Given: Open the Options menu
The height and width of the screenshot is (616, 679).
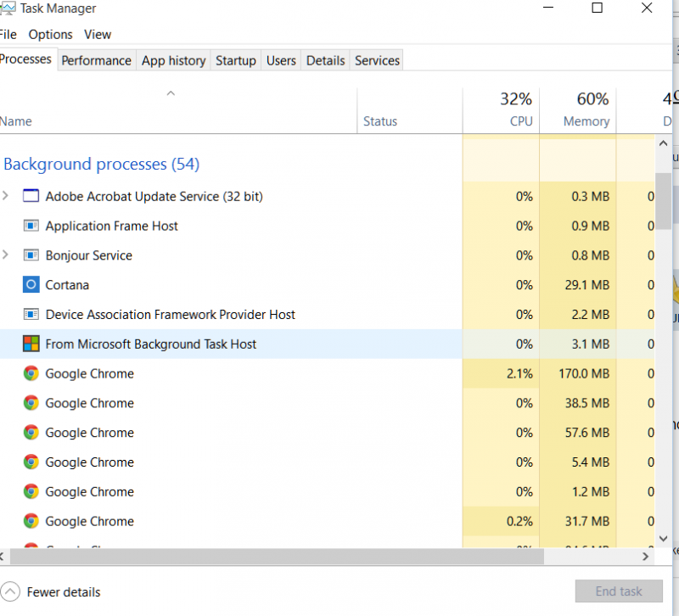Looking at the screenshot, I should (x=50, y=34).
